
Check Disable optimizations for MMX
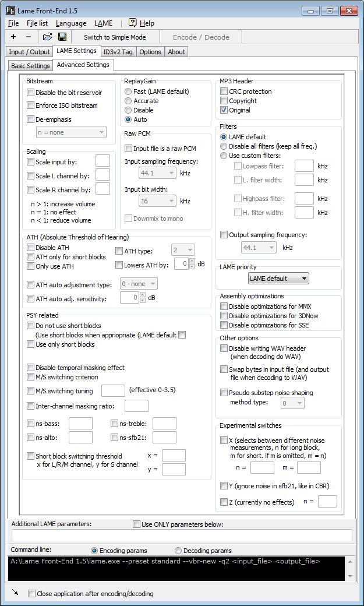(x=224, y=306)
